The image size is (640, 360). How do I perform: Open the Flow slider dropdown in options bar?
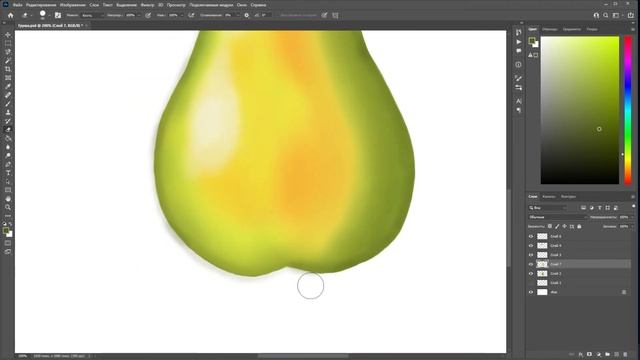click(182, 15)
